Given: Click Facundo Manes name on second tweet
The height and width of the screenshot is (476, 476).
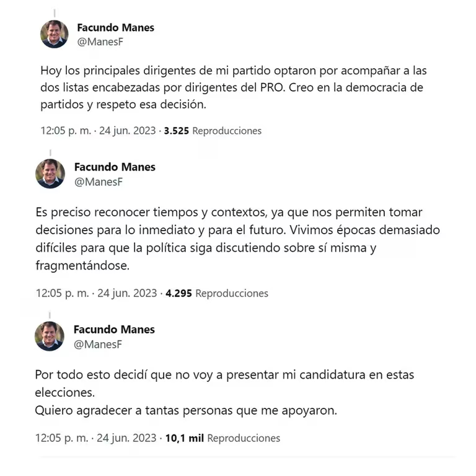Looking at the screenshot, I should (115, 167).
